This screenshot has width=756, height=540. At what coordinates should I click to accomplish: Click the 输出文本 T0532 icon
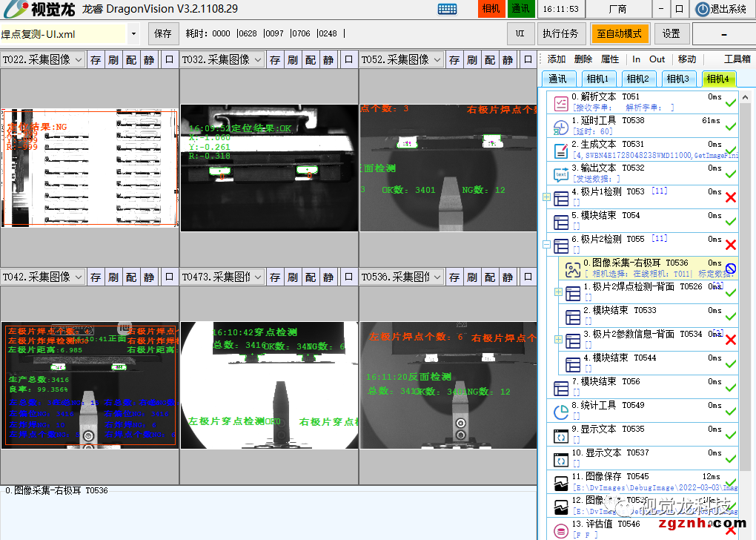(560, 174)
